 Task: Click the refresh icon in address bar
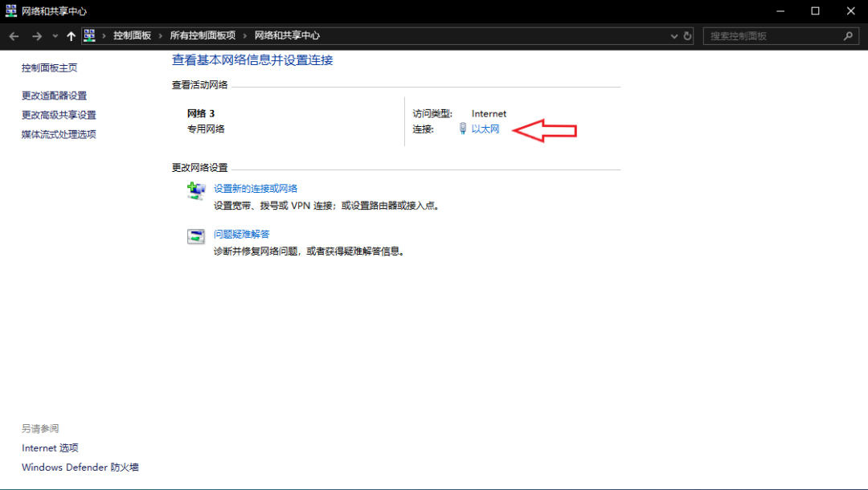(687, 35)
